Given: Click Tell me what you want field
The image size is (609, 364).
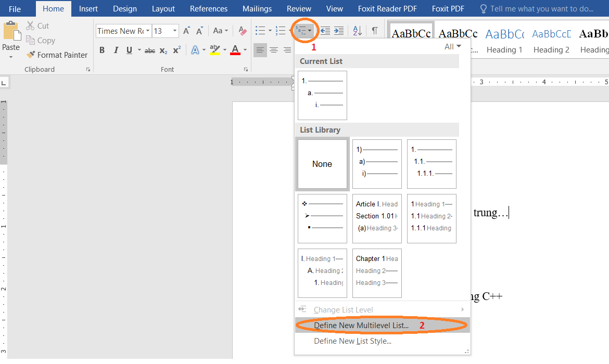Looking at the screenshot, I should pyautogui.click(x=537, y=8).
